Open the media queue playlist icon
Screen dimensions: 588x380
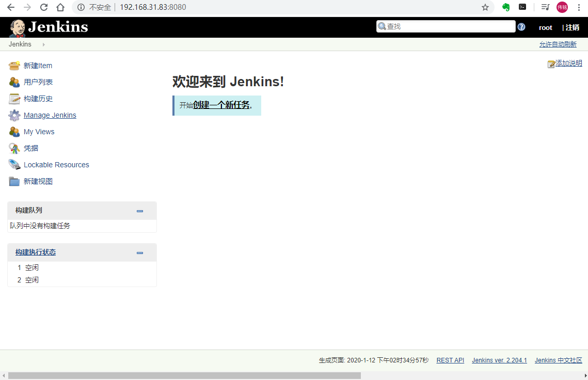click(x=545, y=7)
